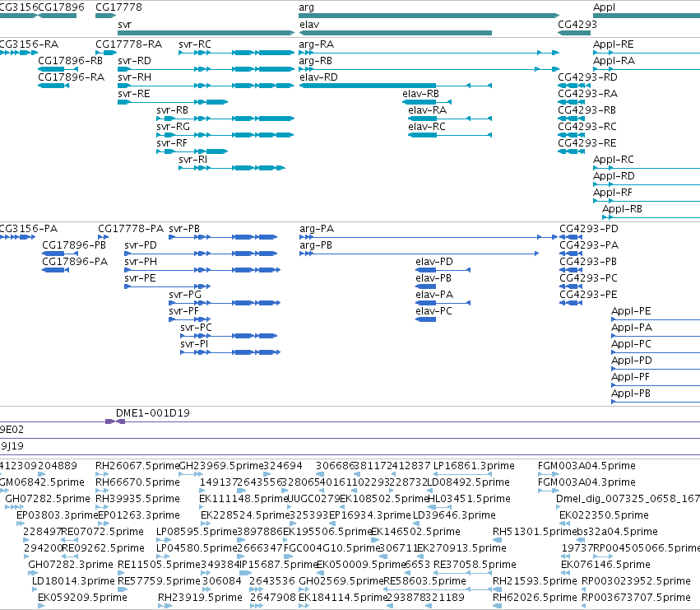700x610 pixels.
Task: Click EST RE58603.5prime label
Action: tap(425, 581)
